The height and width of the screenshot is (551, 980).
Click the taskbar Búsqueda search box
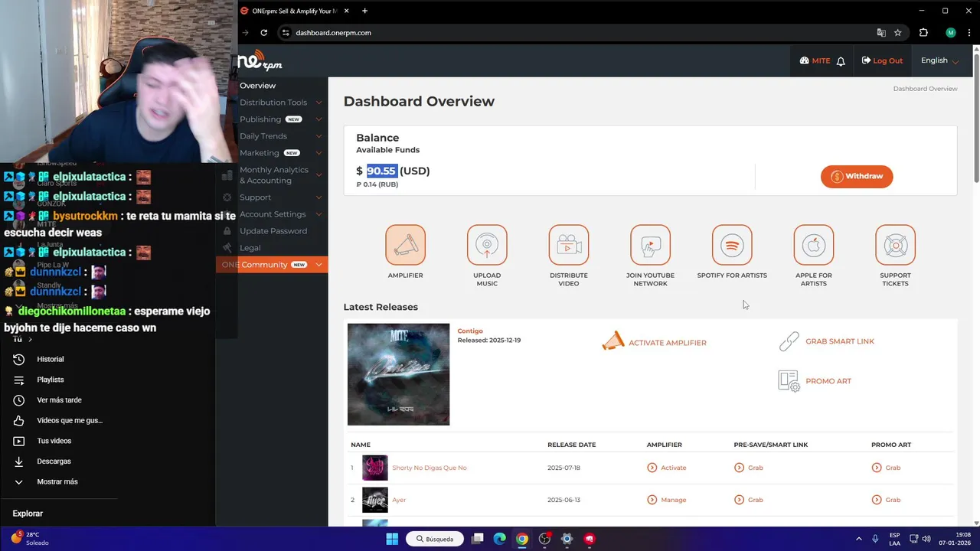(435, 539)
